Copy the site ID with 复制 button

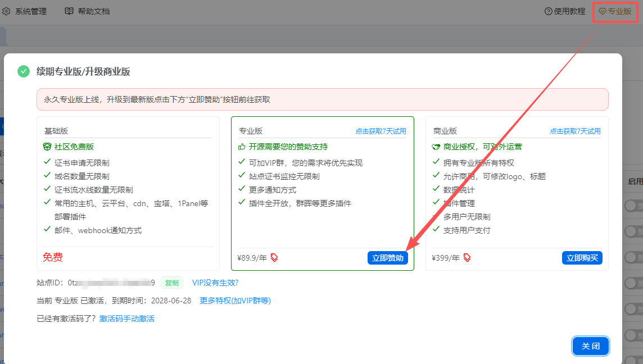(x=172, y=283)
